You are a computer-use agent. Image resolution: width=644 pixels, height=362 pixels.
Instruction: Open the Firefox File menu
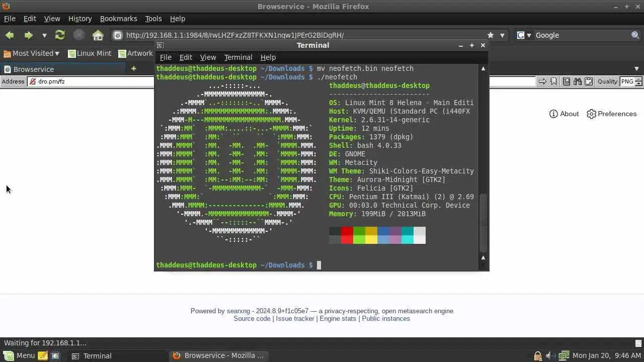[x=10, y=19]
